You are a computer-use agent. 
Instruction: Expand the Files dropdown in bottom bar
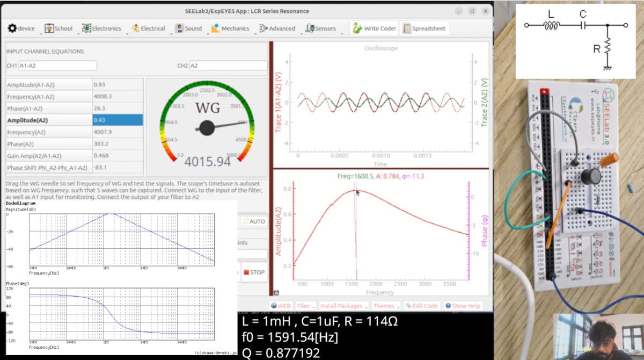click(x=306, y=306)
